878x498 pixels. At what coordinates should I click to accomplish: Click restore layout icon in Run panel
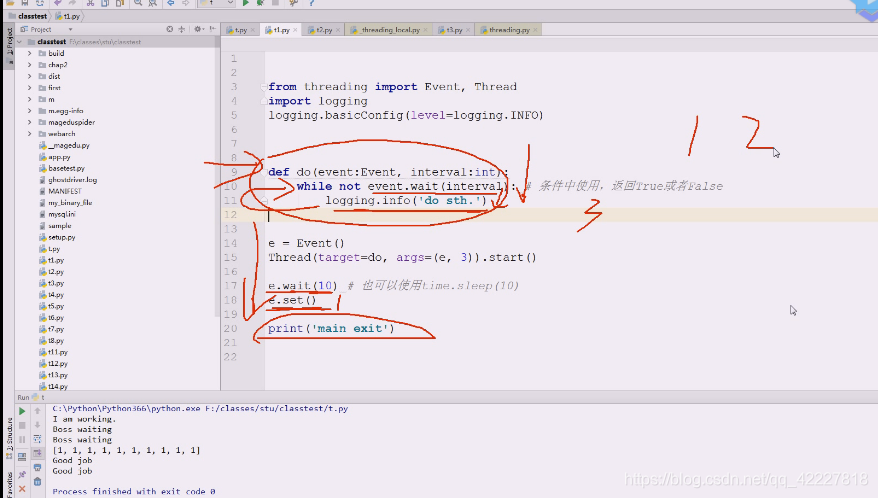pyautogui.click(x=22, y=457)
